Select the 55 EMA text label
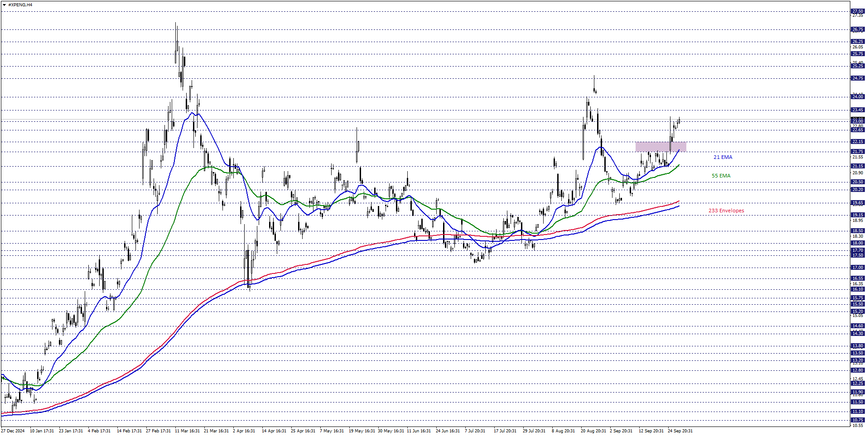Screen dimensions: 868x436 pos(721,176)
